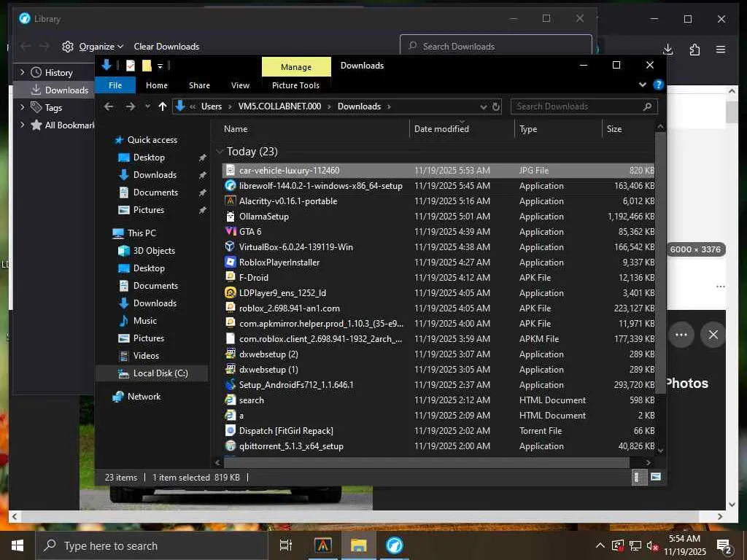Open the File ribbon tab
The width and height of the screenshot is (747, 560).
pos(115,85)
